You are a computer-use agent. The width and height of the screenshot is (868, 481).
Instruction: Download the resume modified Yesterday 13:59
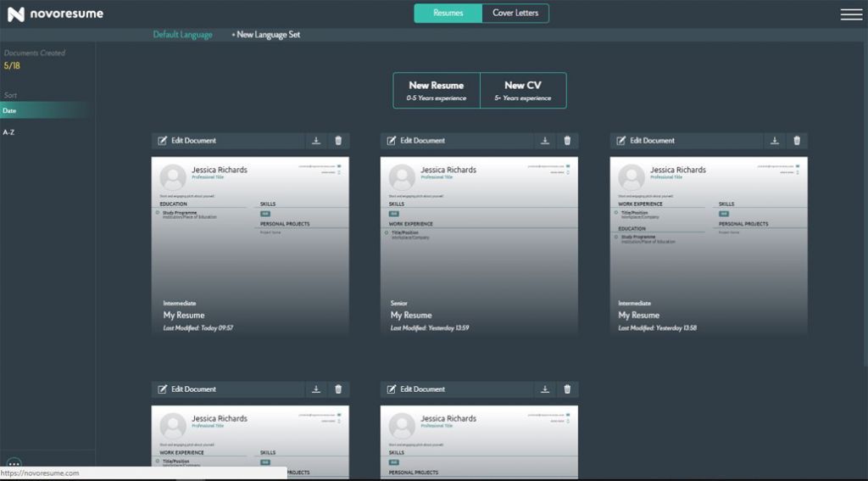[x=545, y=141]
